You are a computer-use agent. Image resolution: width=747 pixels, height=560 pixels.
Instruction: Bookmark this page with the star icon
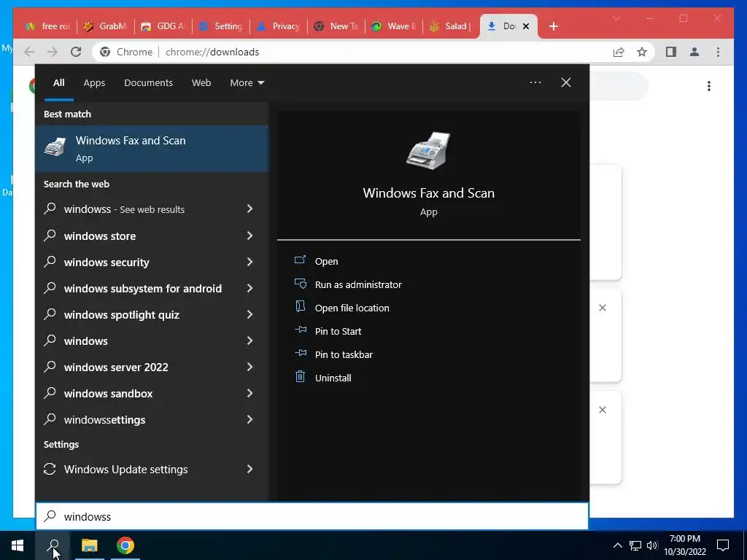click(642, 52)
